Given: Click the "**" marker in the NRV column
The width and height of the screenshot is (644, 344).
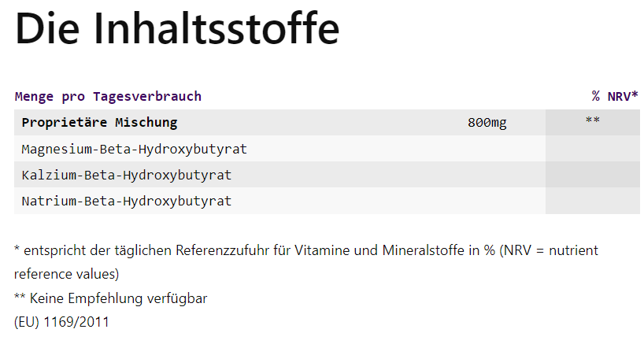Looking at the screenshot, I should coord(593,121).
